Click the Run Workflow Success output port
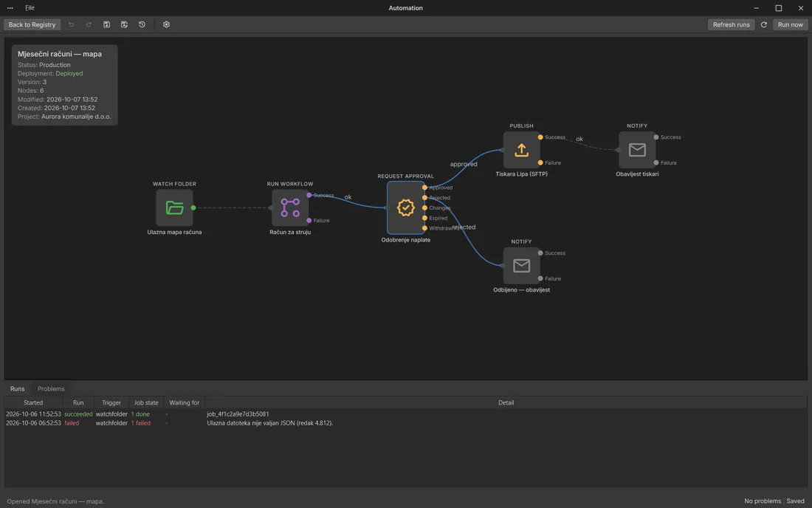 [309, 195]
